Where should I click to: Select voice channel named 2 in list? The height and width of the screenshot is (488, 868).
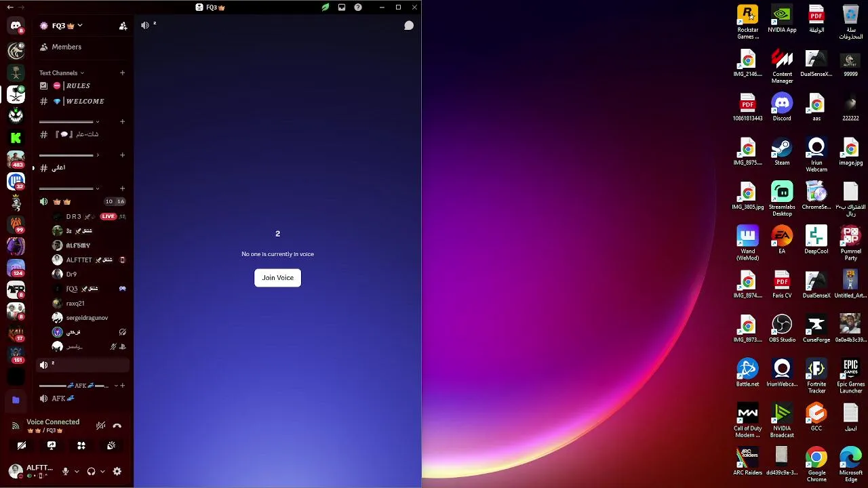(81, 365)
